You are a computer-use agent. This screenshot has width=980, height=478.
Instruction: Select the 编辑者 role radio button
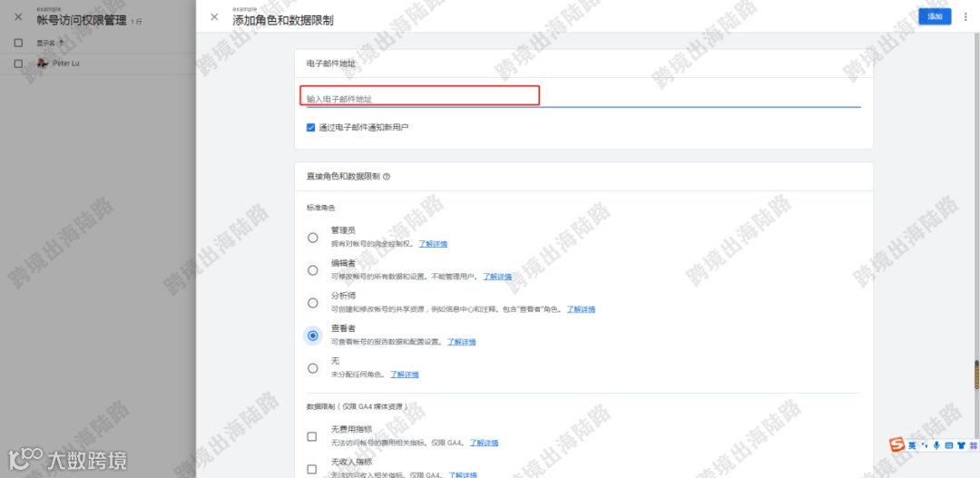(312, 270)
